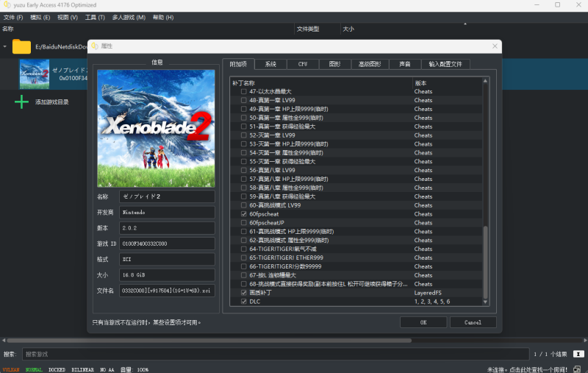Click the multiplayer room status icon
Image resolution: width=588 pixels, height=373 pixels.
[x=577, y=369]
